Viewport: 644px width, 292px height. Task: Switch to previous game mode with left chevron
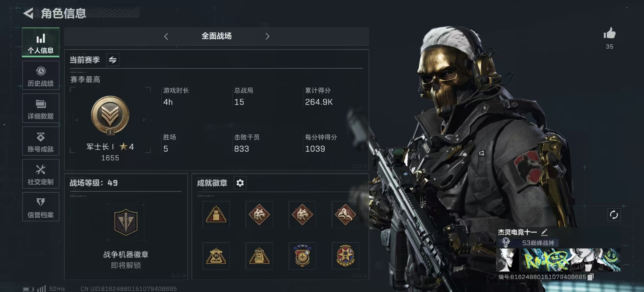pyautogui.click(x=166, y=36)
